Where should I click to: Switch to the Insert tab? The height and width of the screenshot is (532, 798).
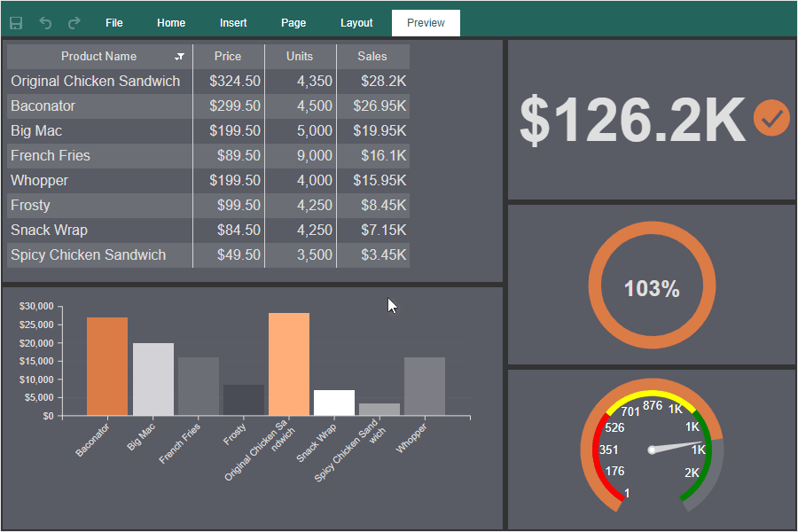tap(233, 23)
